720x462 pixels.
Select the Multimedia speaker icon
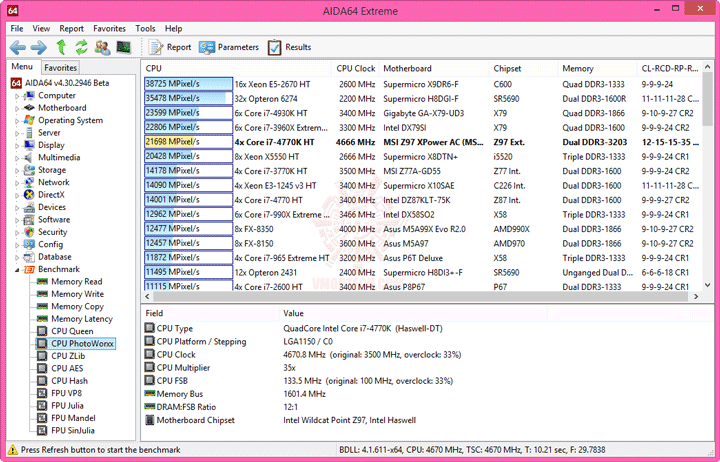(29, 158)
